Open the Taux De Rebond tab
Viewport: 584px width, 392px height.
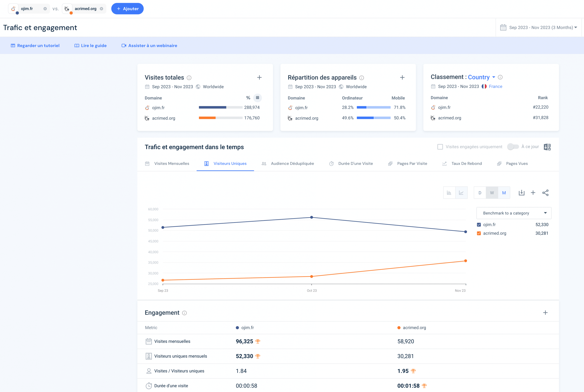[x=466, y=163]
